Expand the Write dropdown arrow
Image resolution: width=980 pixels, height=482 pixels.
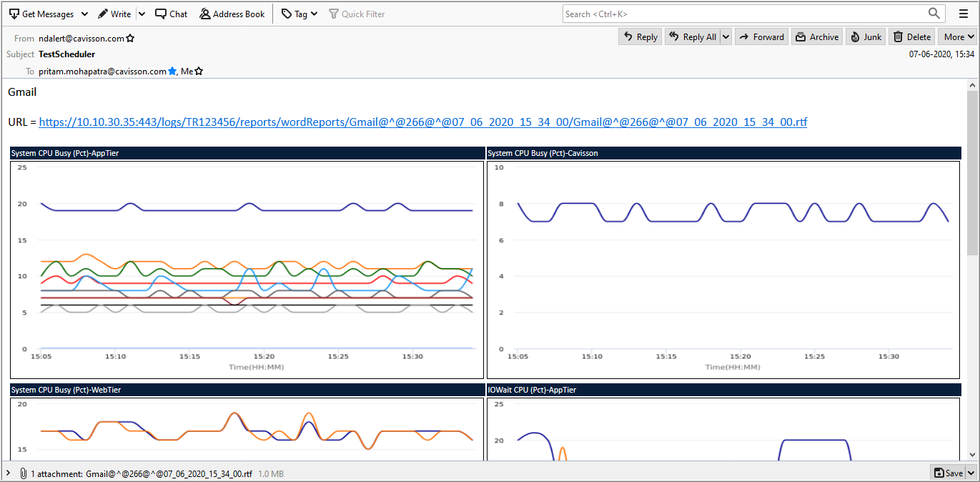[142, 14]
